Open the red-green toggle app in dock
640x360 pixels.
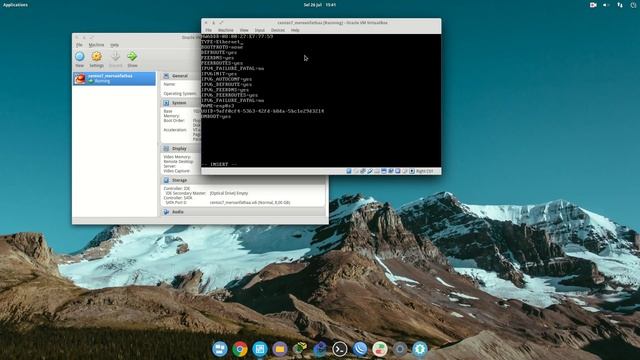pyautogui.click(x=380, y=349)
